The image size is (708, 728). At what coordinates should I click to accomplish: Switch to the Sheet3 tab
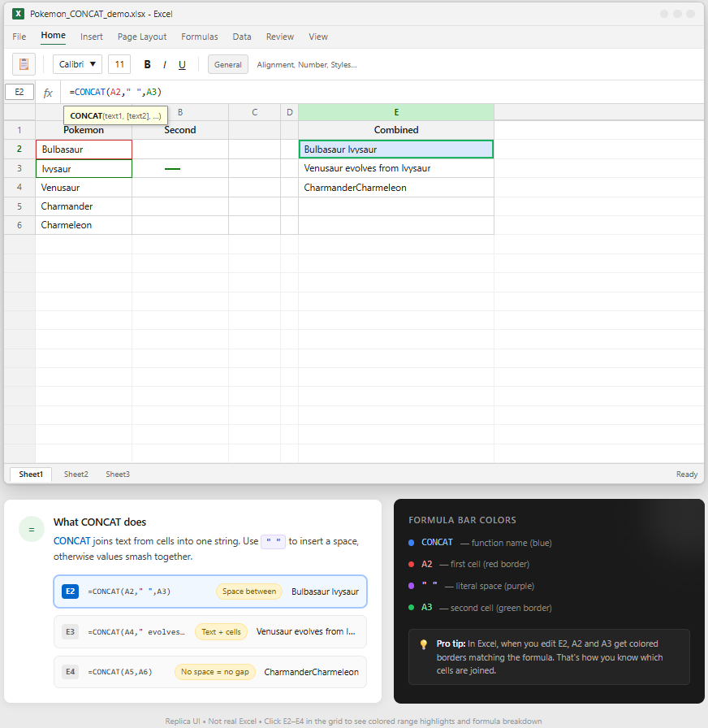pyautogui.click(x=118, y=474)
